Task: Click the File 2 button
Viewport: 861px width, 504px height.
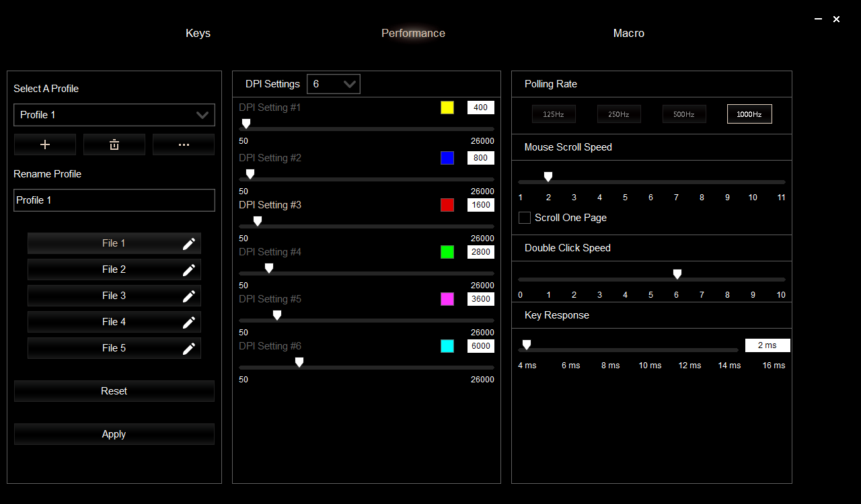Action: pos(114,269)
